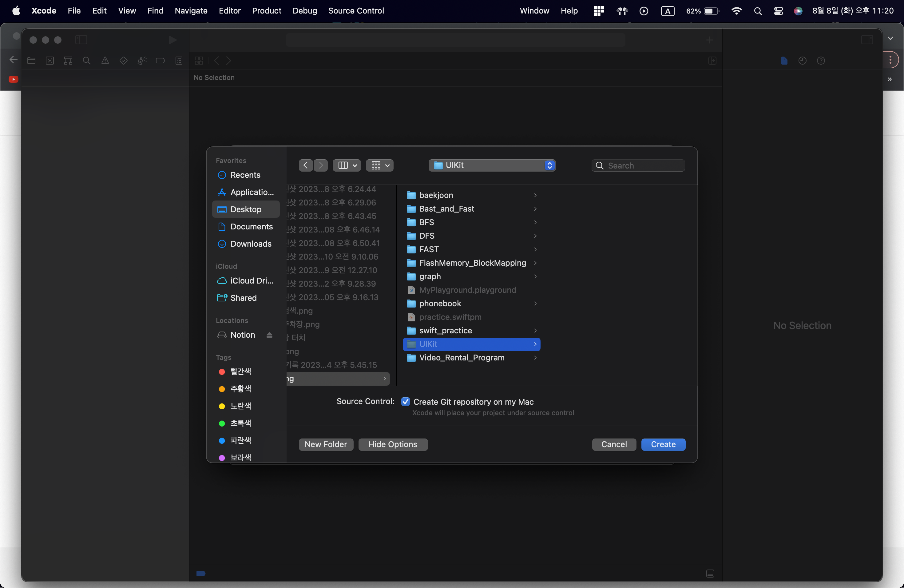Open the source control navigator icon
The width and height of the screenshot is (904, 588).
(50, 61)
